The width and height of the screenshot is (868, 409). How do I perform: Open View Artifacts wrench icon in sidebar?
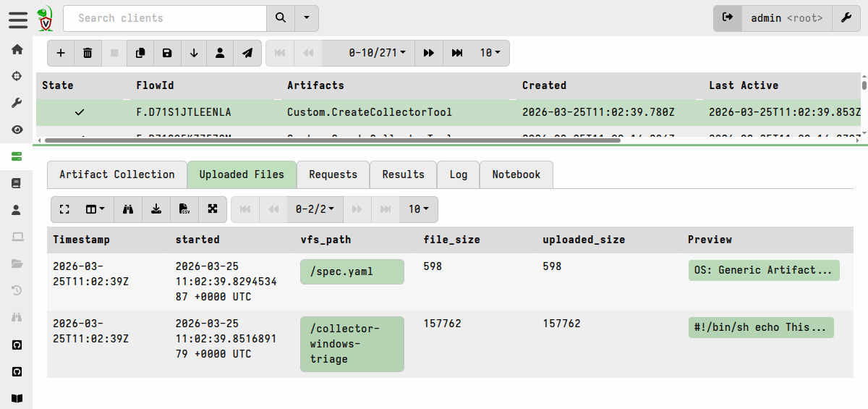17,103
